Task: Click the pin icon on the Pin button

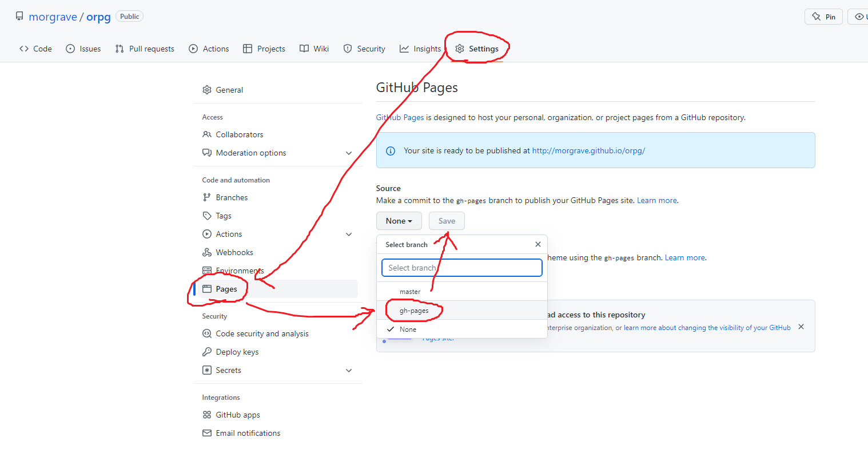Action: [x=816, y=17]
